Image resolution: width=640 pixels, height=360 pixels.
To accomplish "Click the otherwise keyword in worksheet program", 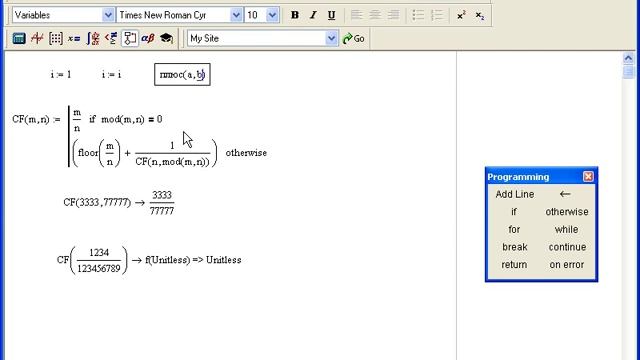I will [x=246, y=153].
